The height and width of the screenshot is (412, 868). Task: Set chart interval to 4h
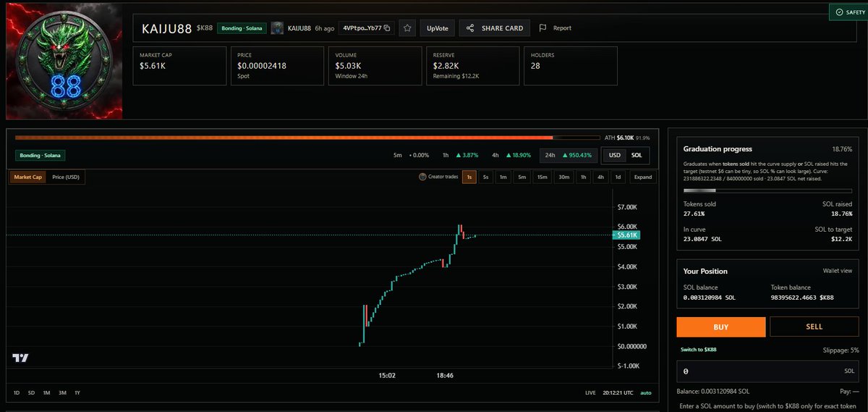point(600,177)
